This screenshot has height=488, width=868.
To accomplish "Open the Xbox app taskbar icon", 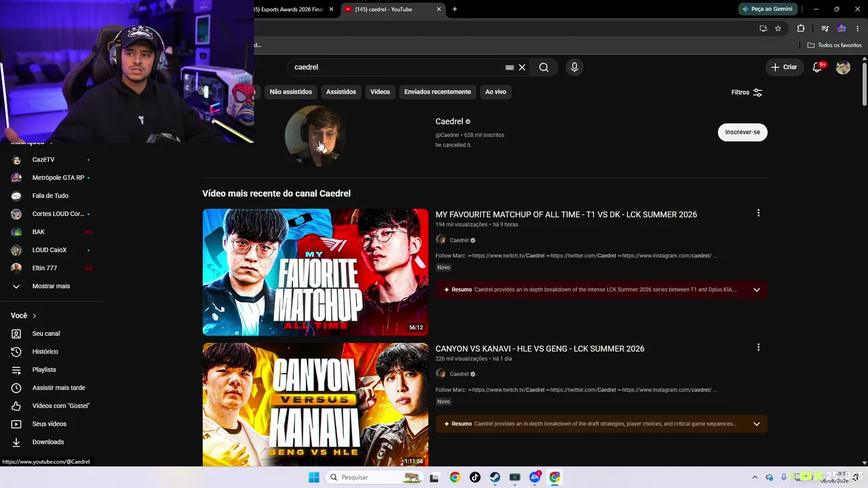I will click(x=515, y=477).
